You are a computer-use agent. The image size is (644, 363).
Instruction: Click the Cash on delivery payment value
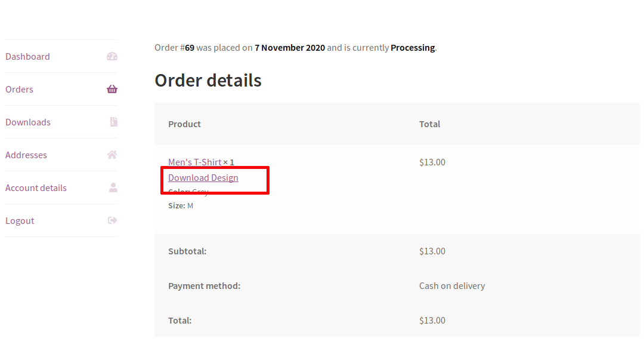click(x=452, y=286)
